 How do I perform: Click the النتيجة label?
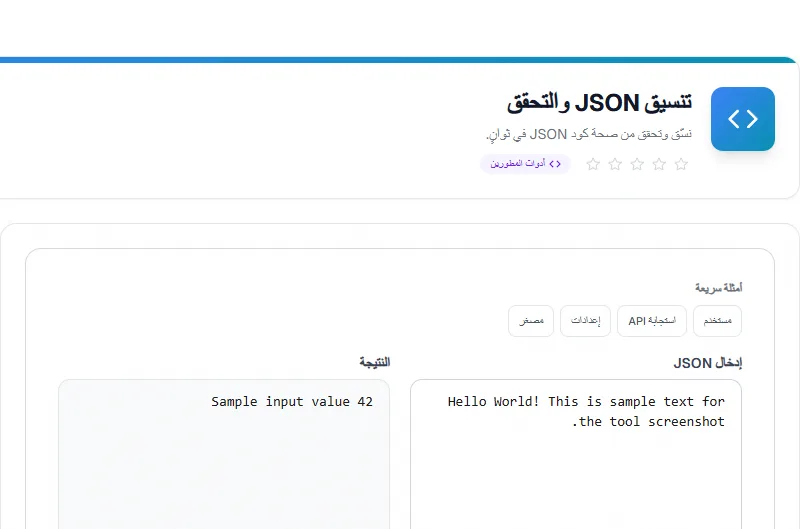click(x=374, y=362)
